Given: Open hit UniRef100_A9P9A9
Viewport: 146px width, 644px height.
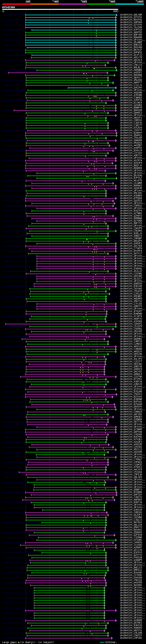Looking at the screenshot, I should click(x=131, y=22).
